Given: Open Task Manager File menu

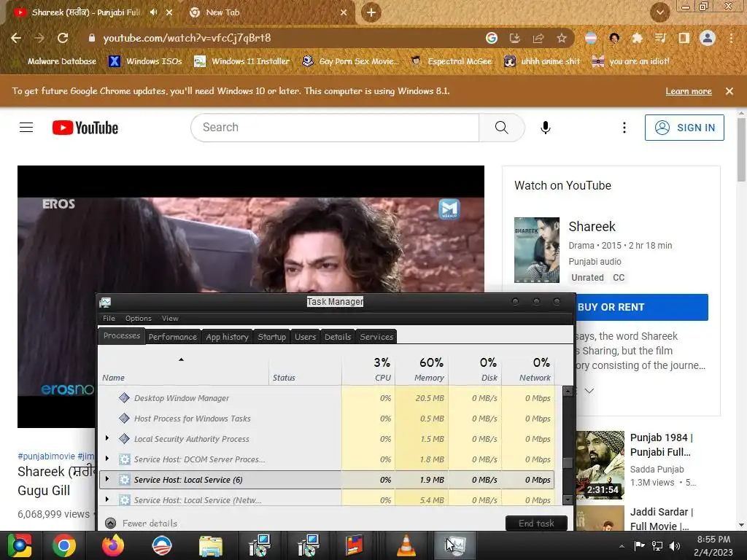Looking at the screenshot, I should (109, 318).
